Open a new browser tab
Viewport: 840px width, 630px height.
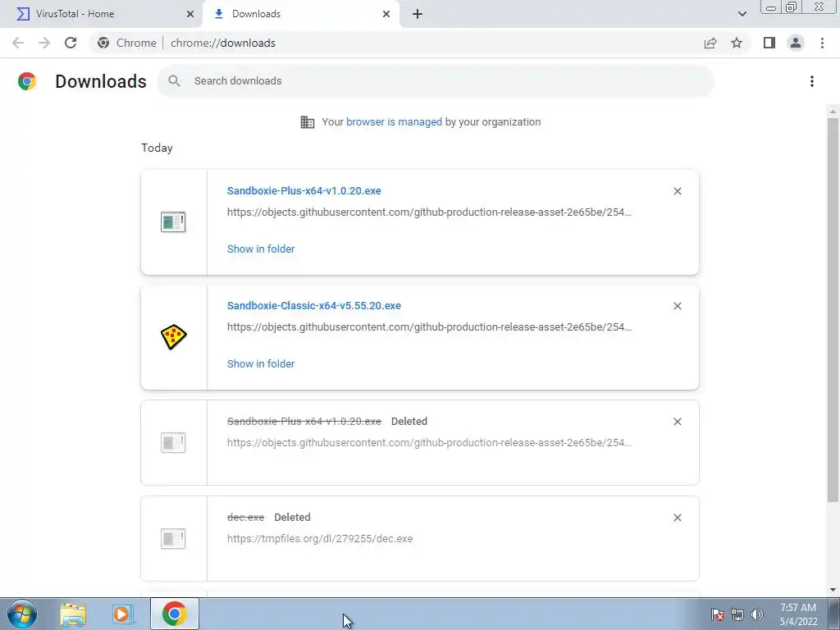(418, 14)
